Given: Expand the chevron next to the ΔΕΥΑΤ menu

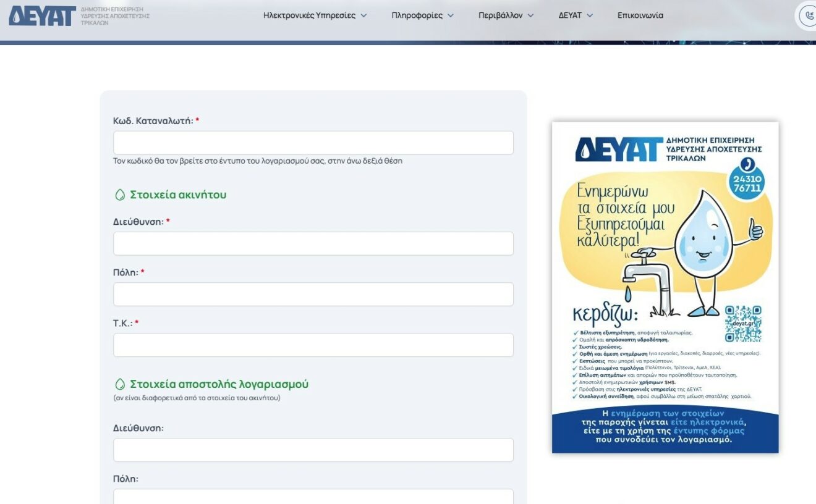Looking at the screenshot, I should (x=590, y=16).
